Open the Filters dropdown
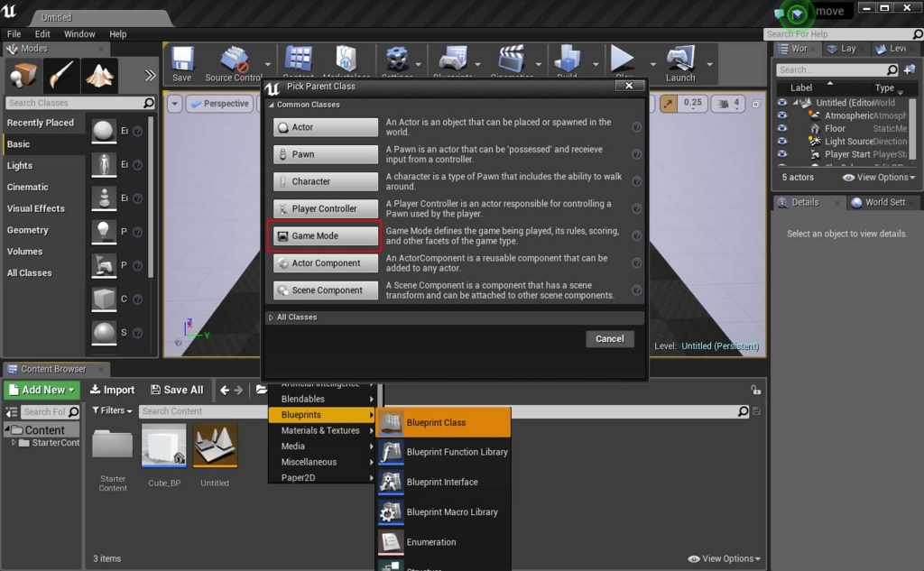 pyautogui.click(x=112, y=410)
